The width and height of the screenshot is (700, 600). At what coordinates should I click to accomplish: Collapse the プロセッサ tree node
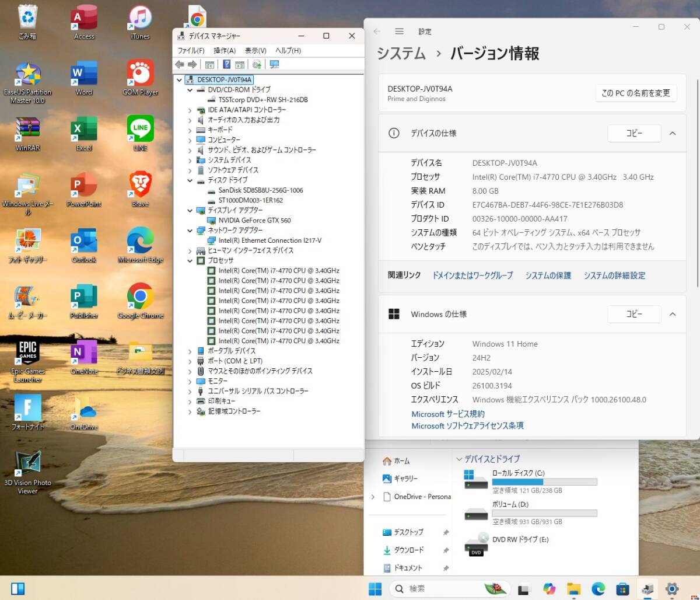pos(190,260)
